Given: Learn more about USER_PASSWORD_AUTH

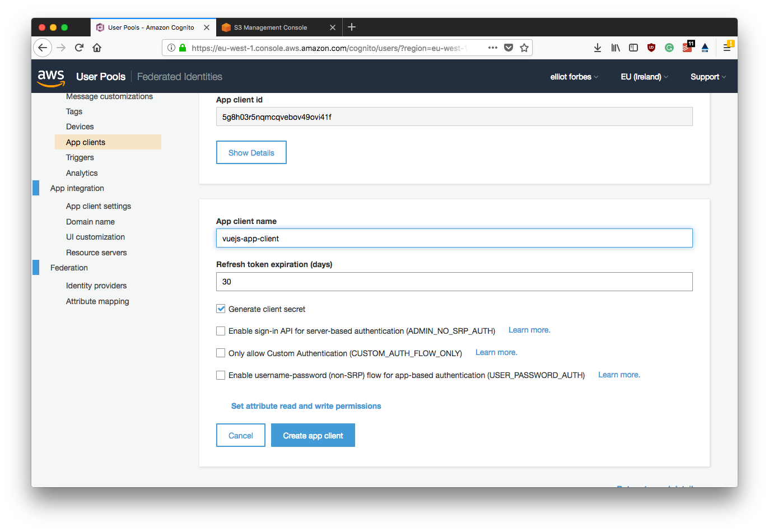Looking at the screenshot, I should point(619,375).
